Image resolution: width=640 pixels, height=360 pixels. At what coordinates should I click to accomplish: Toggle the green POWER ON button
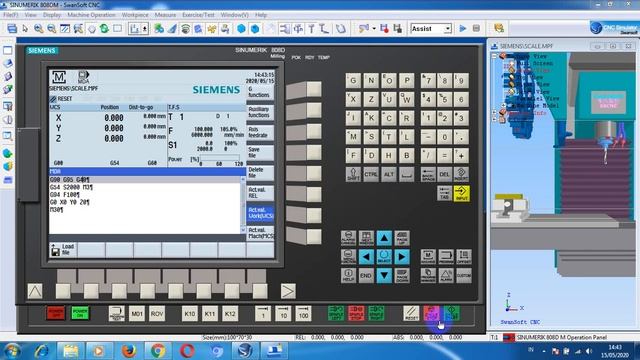80,313
